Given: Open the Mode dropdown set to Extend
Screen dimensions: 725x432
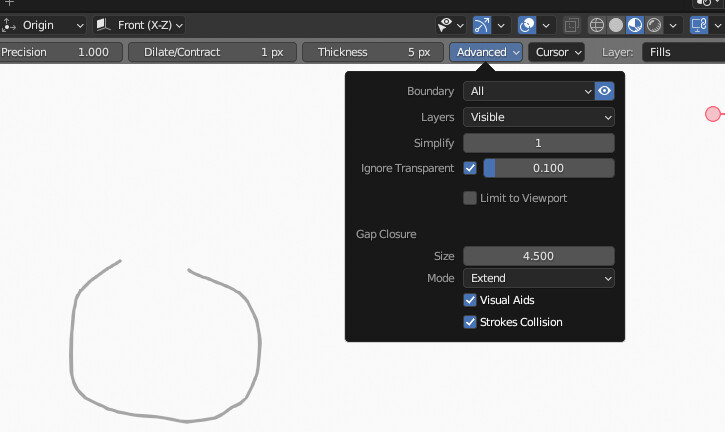Looking at the screenshot, I should tap(539, 278).
